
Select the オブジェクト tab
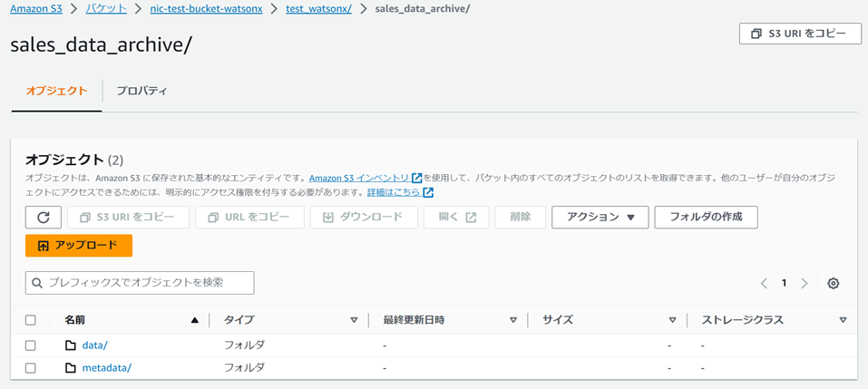[56, 91]
